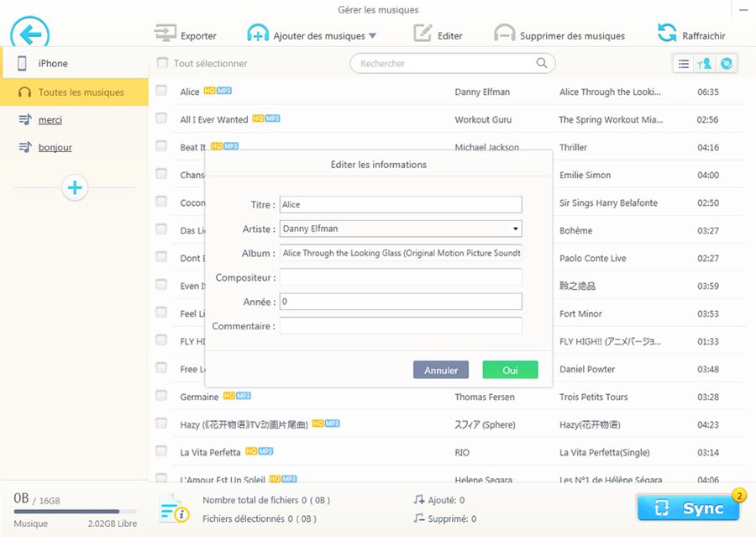
Task: Confirm edits with the Oui button
Action: [x=509, y=370]
